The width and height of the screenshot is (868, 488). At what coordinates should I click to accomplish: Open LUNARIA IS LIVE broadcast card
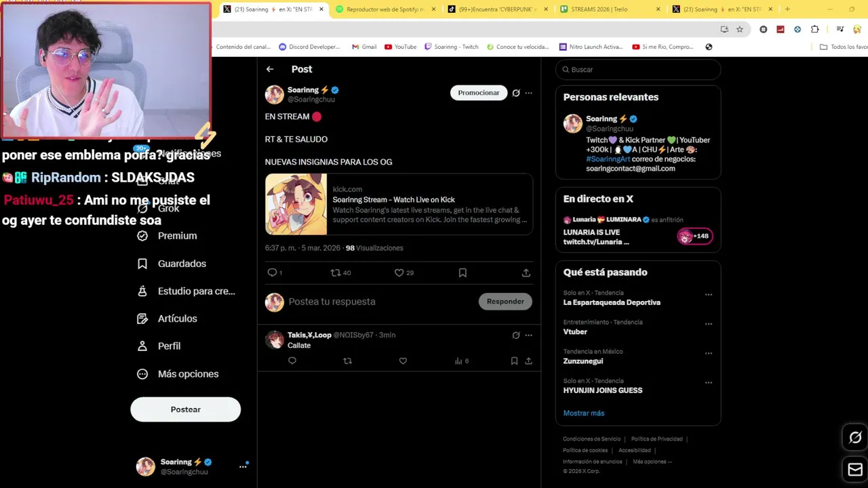click(638, 232)
